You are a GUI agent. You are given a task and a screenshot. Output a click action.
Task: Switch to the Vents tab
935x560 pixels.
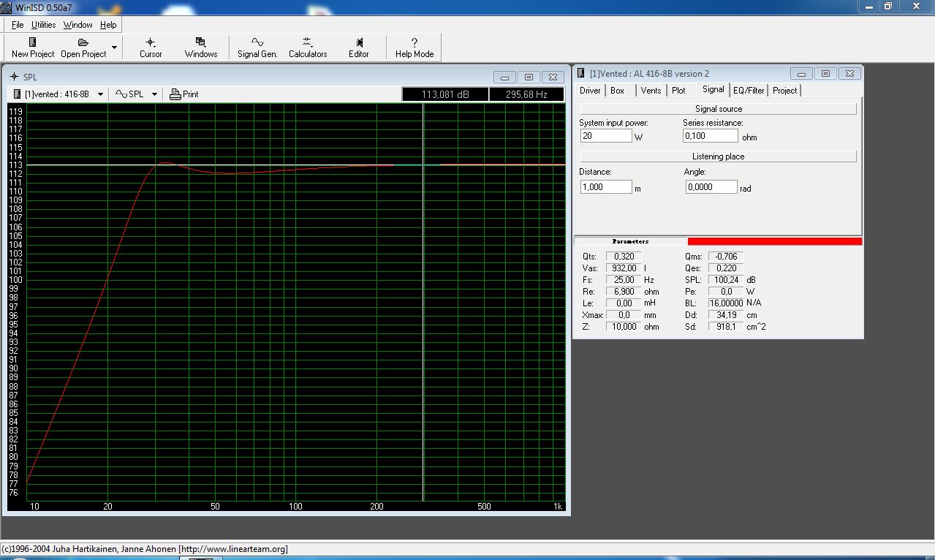(x=651, y=91)
